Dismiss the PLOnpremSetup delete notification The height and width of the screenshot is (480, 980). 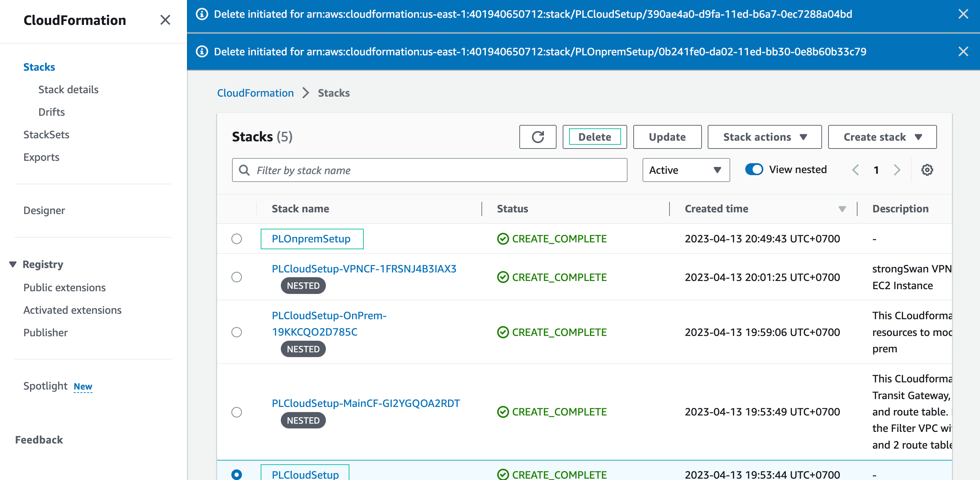coord(963,52)
